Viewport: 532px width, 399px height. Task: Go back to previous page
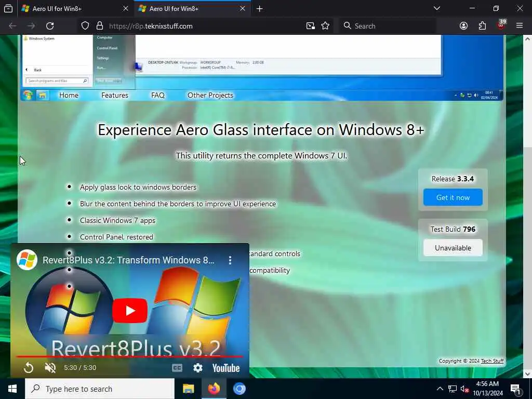pos(12,26)
